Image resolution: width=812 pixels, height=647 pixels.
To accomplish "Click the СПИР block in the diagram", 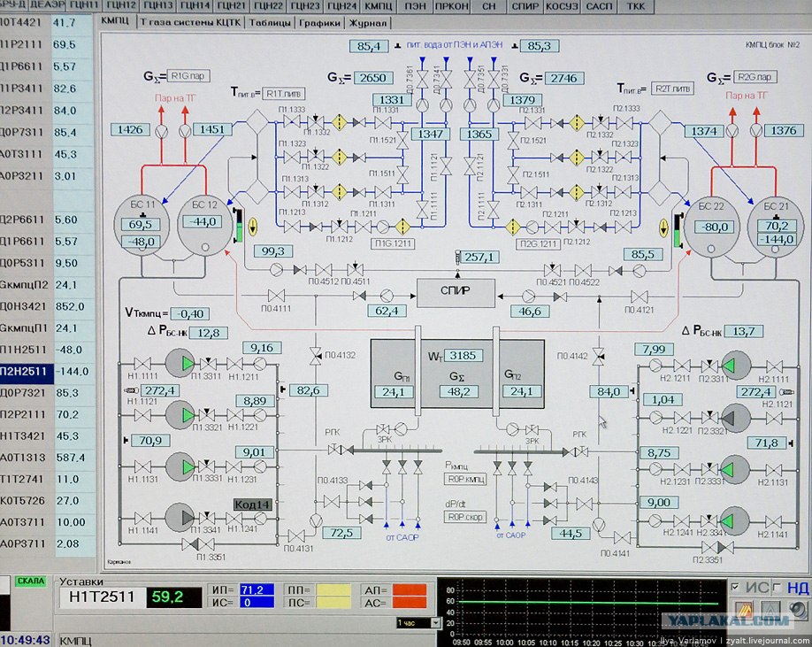I will (456, 293).
